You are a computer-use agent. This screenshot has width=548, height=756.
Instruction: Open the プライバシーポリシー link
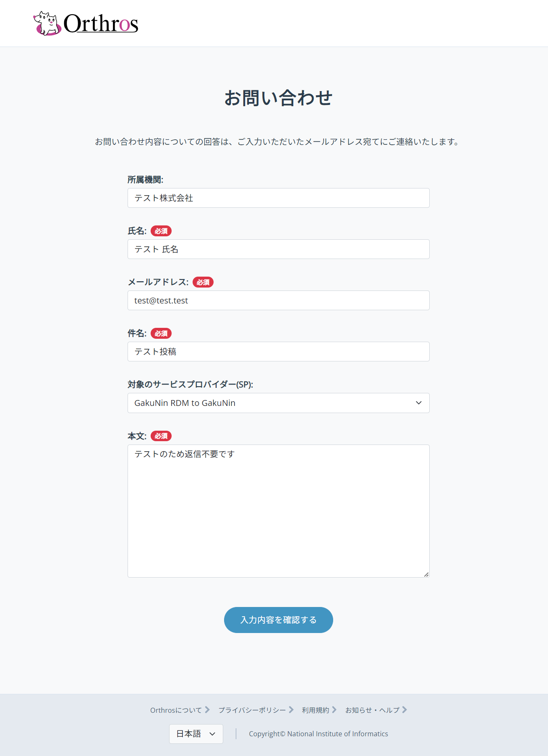pyautogui.click(x=252, y=710)
